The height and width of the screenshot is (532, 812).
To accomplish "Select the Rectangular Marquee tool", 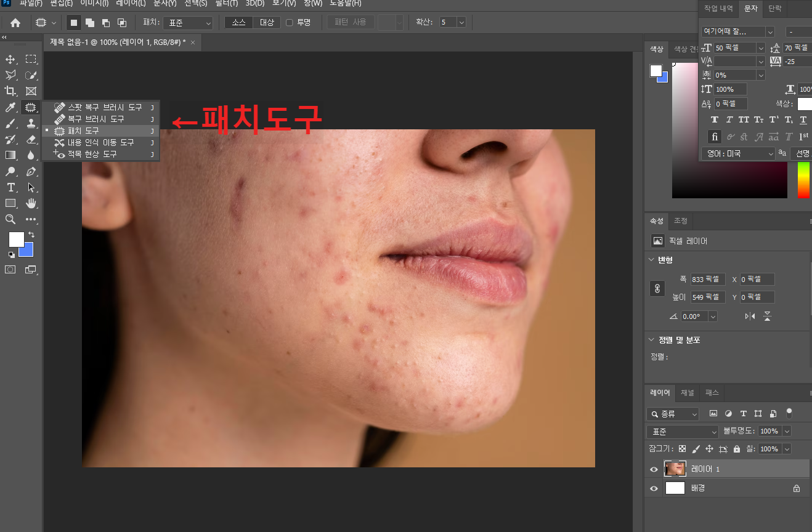I will (31, 59).
